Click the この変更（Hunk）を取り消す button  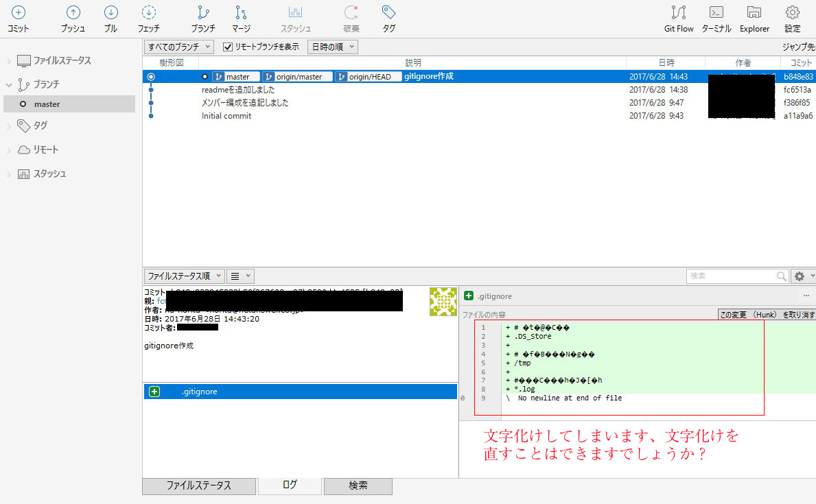pyautogui.click(x=770, y=314)
